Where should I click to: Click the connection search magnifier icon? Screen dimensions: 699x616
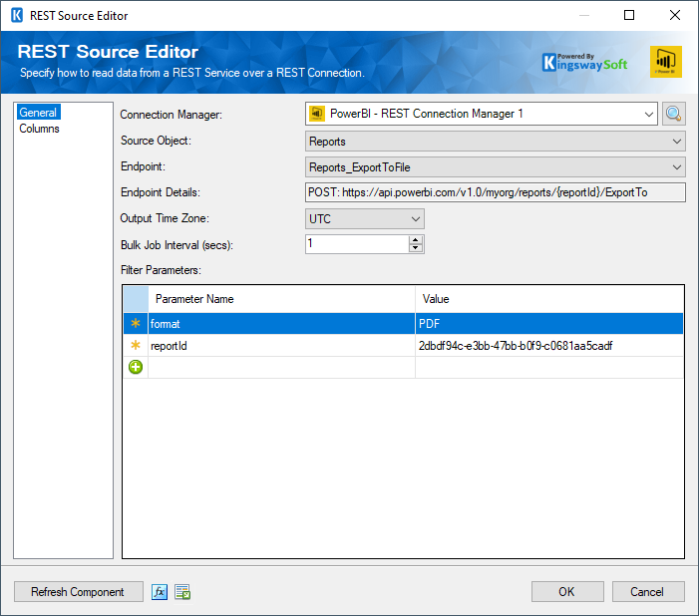[x=673, y=114]
